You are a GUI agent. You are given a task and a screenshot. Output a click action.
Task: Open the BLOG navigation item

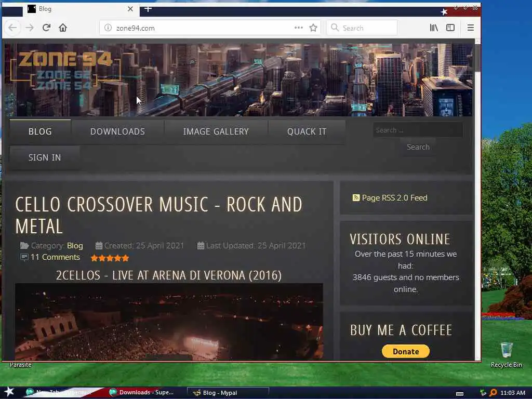(40, 131)
